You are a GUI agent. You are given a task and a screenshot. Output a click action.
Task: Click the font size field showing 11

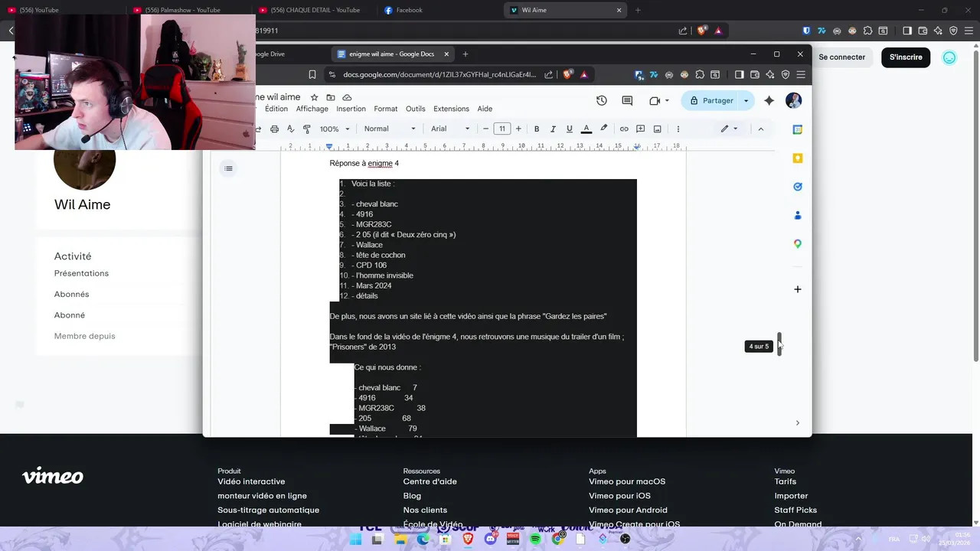click(x=502, y=129)
